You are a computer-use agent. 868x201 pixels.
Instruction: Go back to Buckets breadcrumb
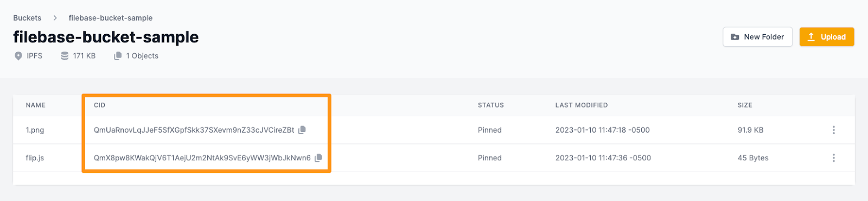click(27, 18)
